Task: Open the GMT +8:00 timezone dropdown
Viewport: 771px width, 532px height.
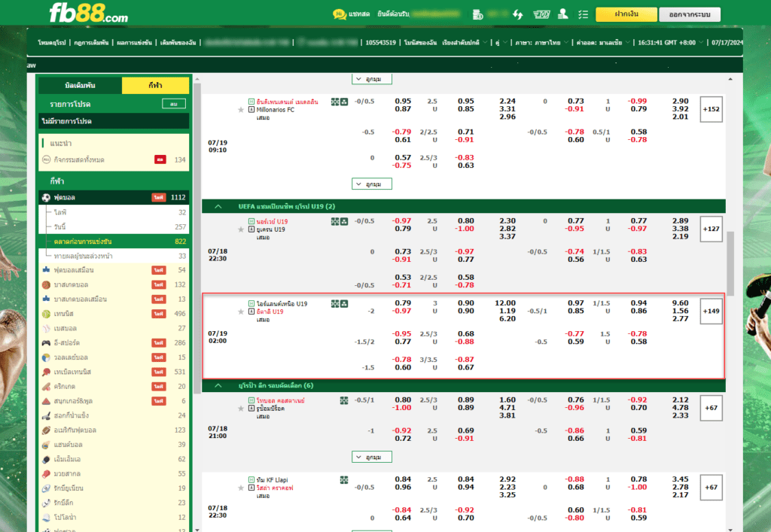Action: 671,43
